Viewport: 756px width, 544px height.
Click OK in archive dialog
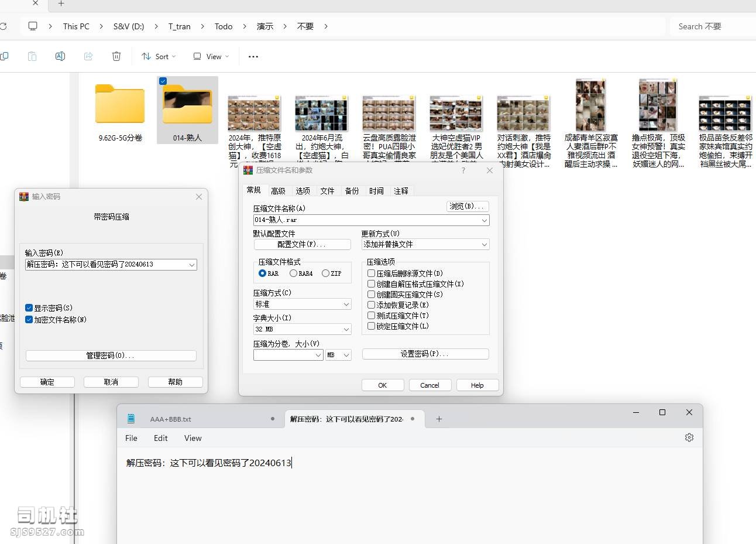coord(383,385)
